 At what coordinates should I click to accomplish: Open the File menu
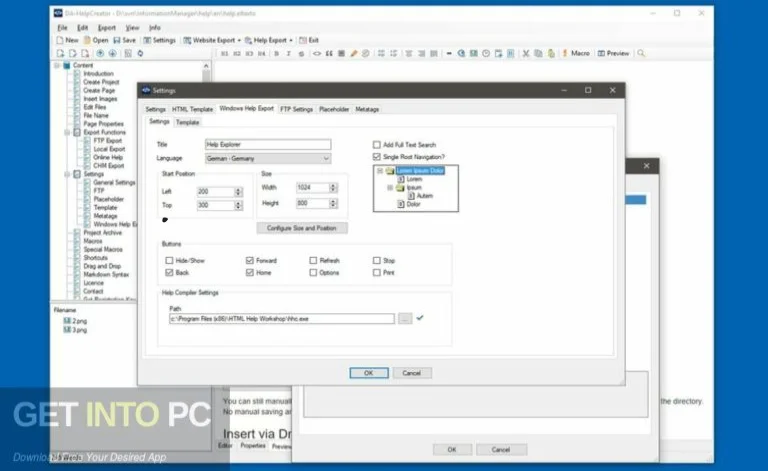pos(62,27)
